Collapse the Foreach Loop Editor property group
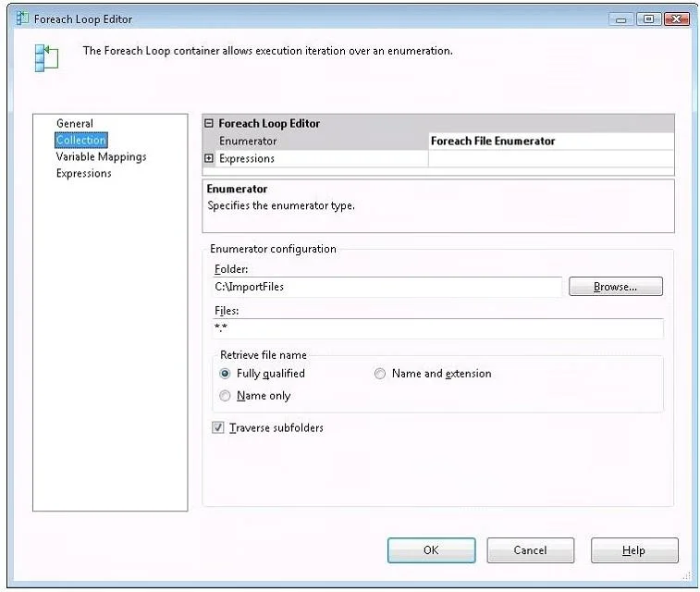This screenshot has height=592, width=700. click(x=208, y=123)
